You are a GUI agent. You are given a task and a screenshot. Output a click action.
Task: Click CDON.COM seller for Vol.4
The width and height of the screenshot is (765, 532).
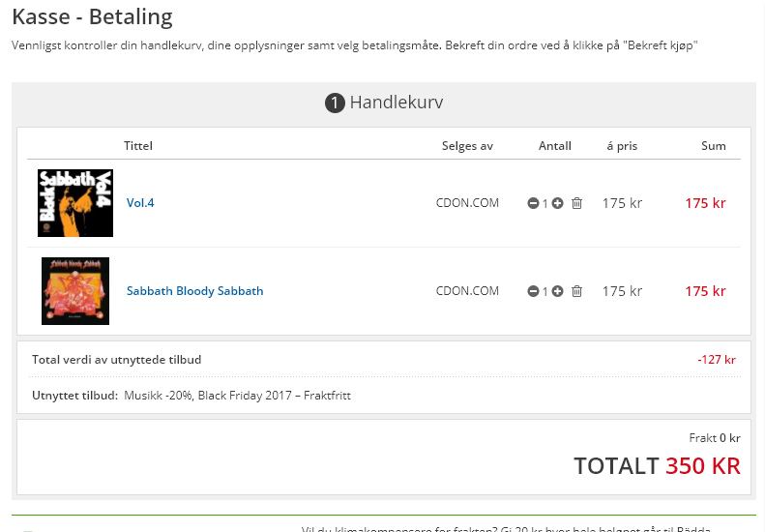pos(467,203)
